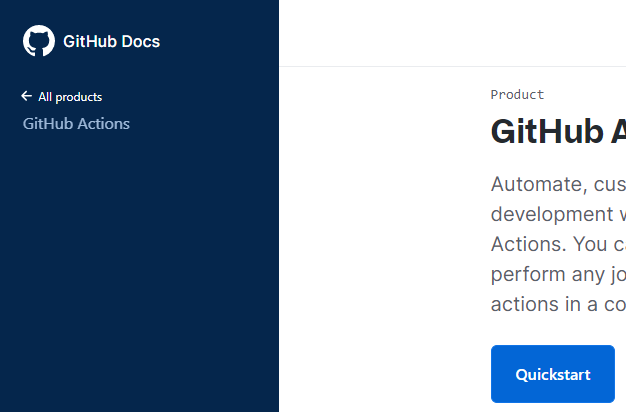Click the Quickstart button

[x=553, y=374]
